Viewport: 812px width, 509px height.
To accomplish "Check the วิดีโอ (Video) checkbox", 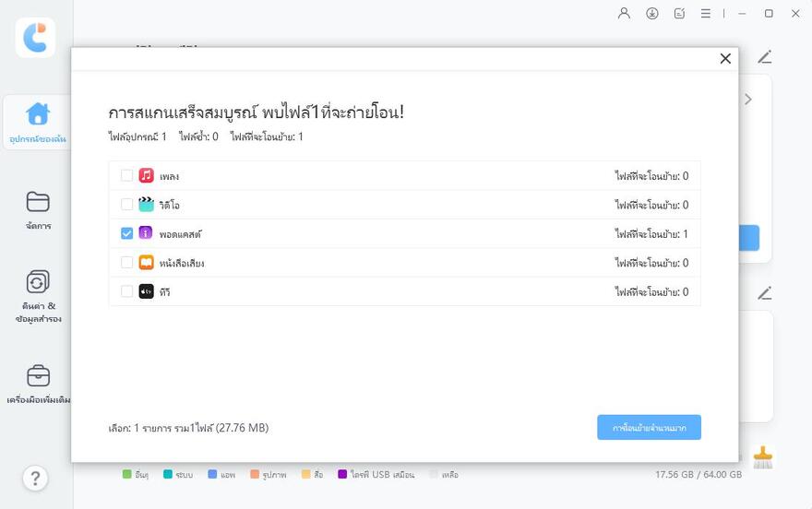I will [x=127, y=205].
